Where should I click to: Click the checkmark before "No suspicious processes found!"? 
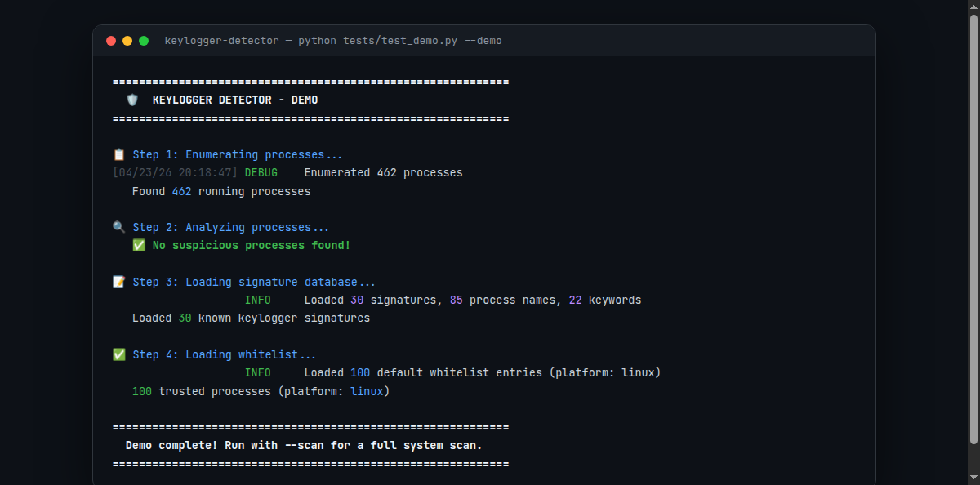139,246
